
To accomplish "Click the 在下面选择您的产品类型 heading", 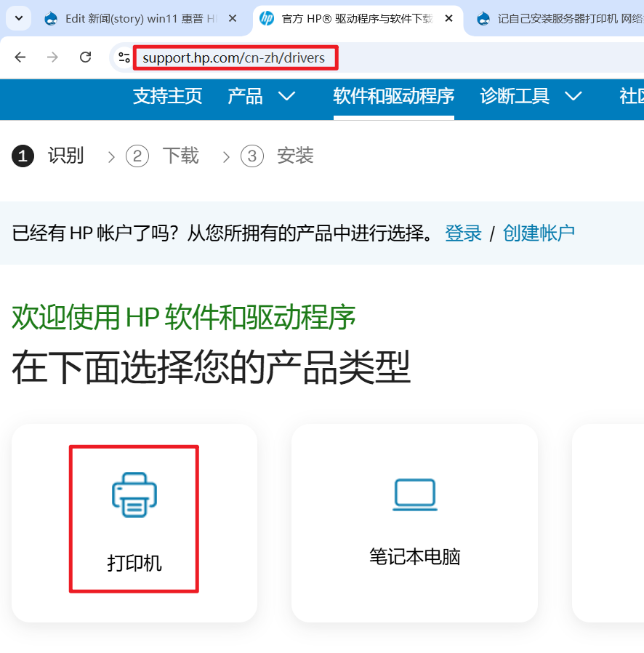I will [x=212, y=367].
